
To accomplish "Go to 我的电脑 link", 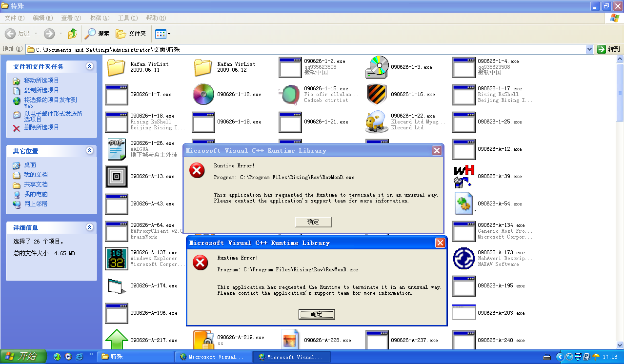I will [x=36, y=194].
